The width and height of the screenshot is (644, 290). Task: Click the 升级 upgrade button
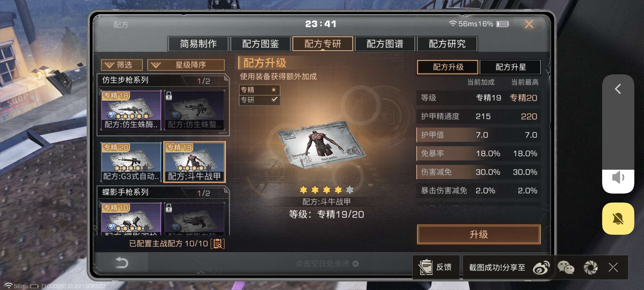478,234
